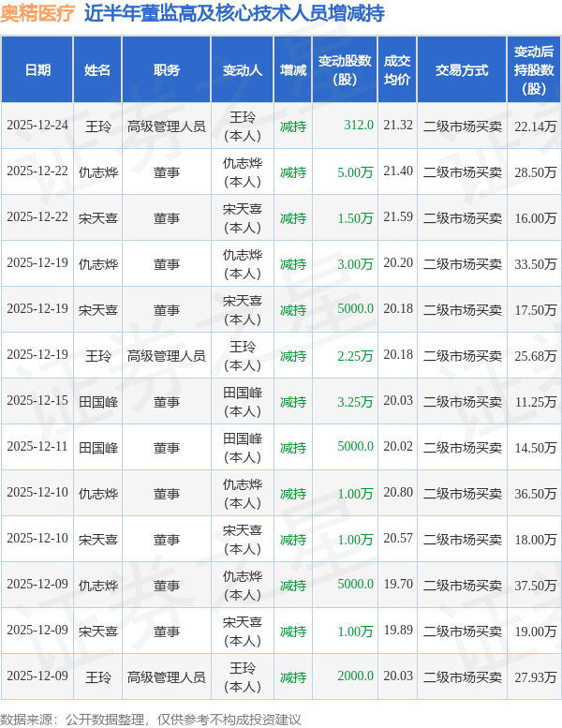This screenshot has height=728, width=562.
Task: Click the 奥精医疗 company name in title
Action: point(37,14)
